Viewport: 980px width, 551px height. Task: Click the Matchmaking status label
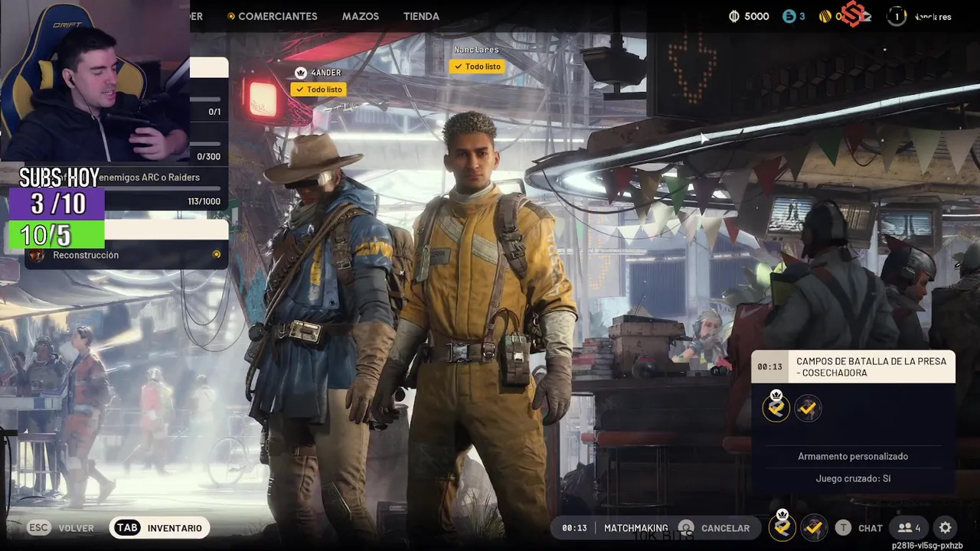(x=635, y=528)
